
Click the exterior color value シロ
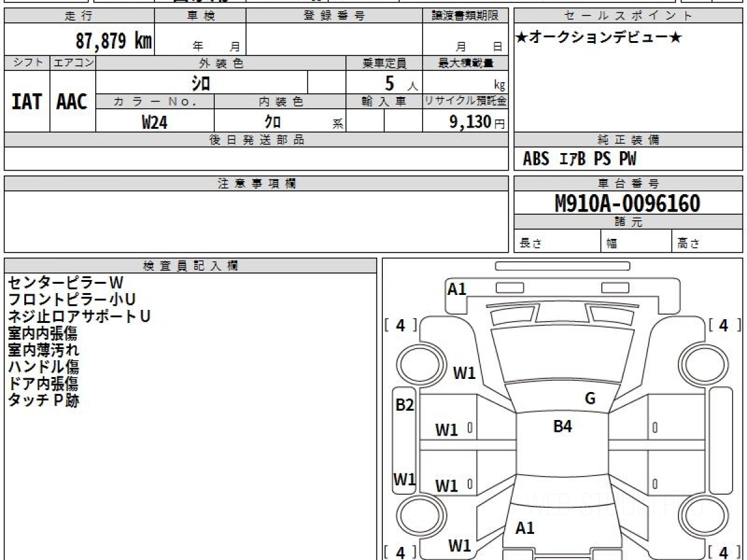tap(200, 82)
